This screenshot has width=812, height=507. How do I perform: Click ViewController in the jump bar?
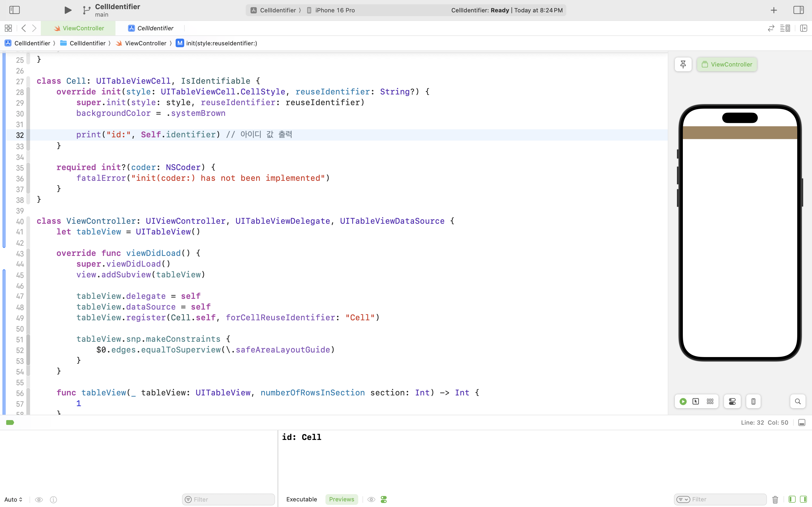click(x=145, y=43)
